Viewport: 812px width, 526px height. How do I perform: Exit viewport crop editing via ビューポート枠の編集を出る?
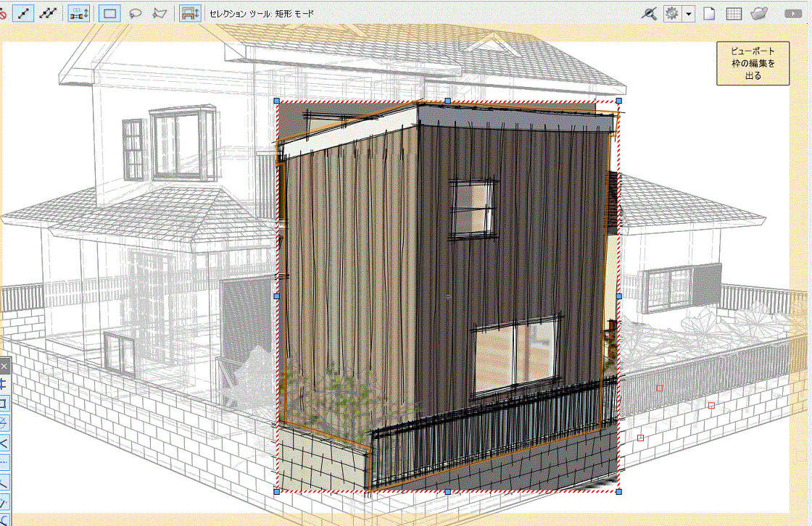coord(753,63)
